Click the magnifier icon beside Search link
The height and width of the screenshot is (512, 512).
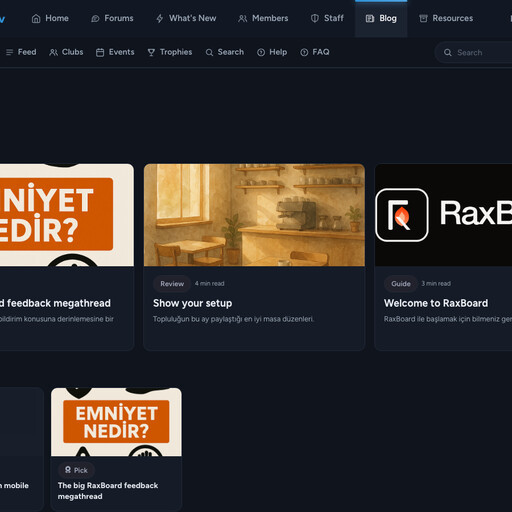coord(209,52)
